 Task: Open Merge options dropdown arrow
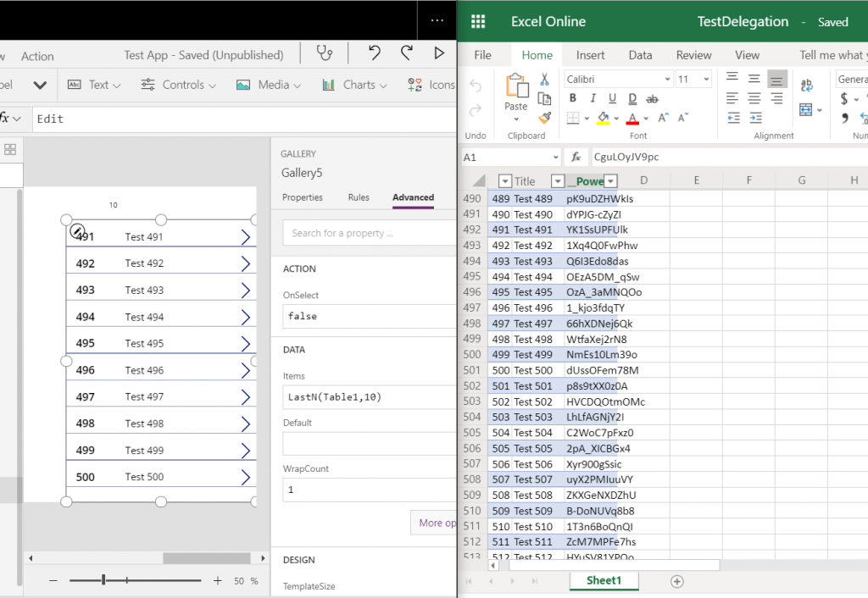[x=820, y=110]
